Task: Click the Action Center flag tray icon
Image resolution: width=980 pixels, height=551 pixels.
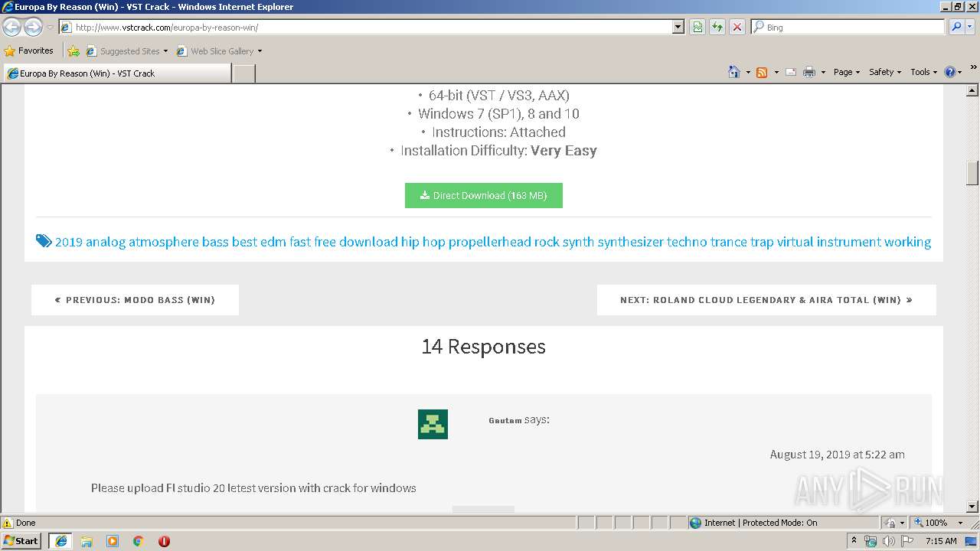Action: tap(908, 541)
